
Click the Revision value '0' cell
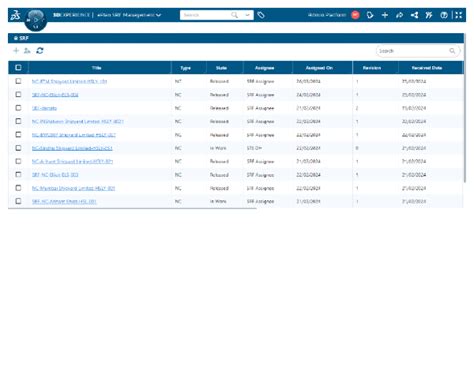[357, 148]
